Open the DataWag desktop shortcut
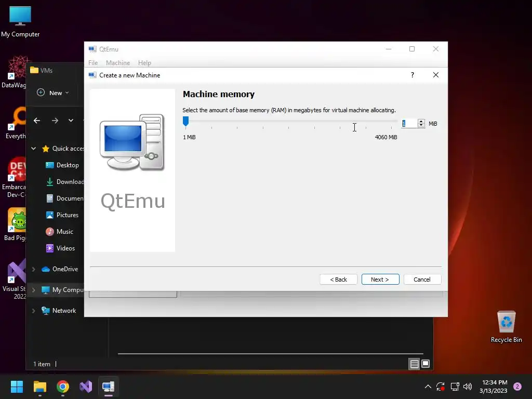The height and width of the screenshot is (399, 532). tap(14, 72)
